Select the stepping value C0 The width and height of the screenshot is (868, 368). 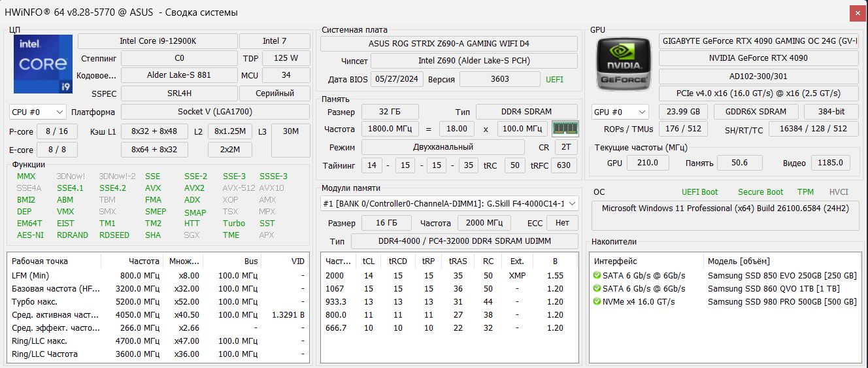(179, 58)
